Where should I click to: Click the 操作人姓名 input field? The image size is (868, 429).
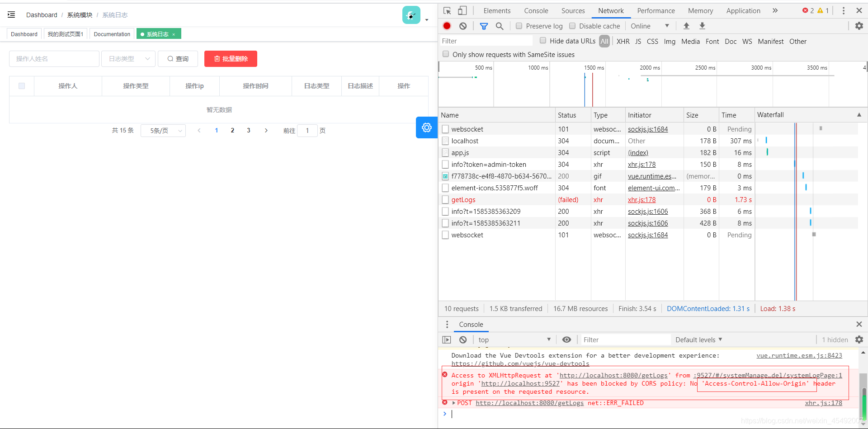tap(54, 59)
